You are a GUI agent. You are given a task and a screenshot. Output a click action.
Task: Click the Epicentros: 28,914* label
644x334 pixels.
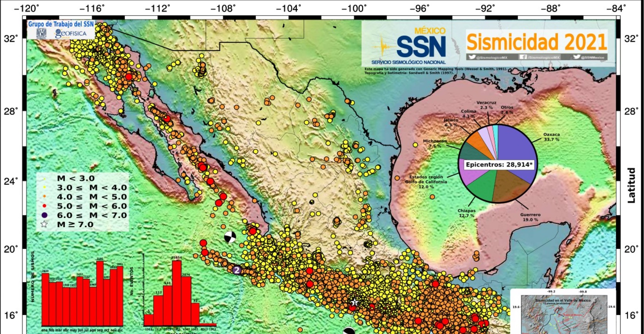pyautogui.click(x=499, y=165)
